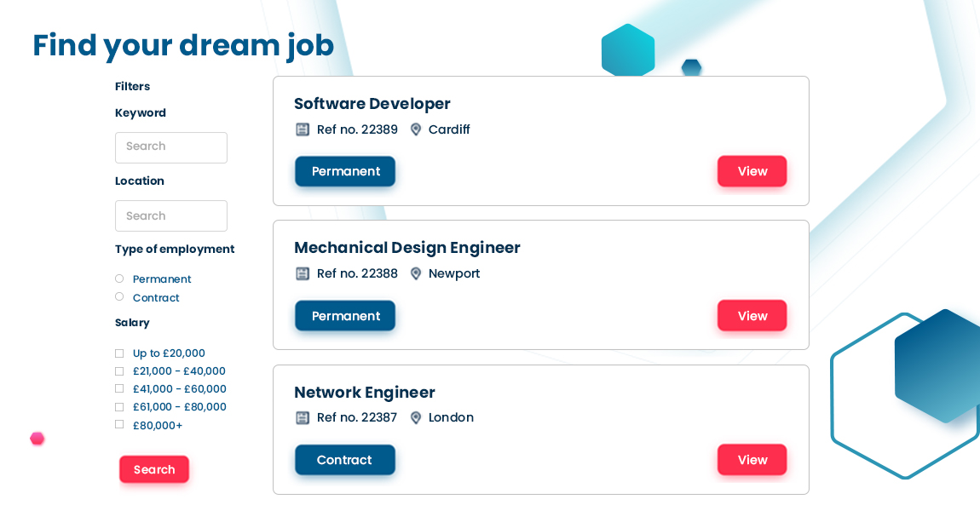
Task: Click into the Location search field
Action: tap(171, 216)
